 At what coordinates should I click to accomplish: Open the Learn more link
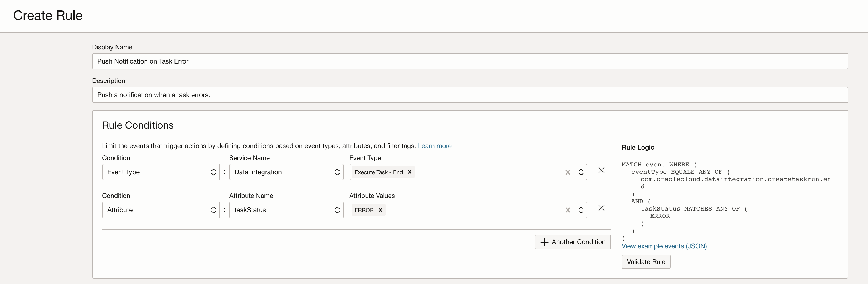coord(434,146)
